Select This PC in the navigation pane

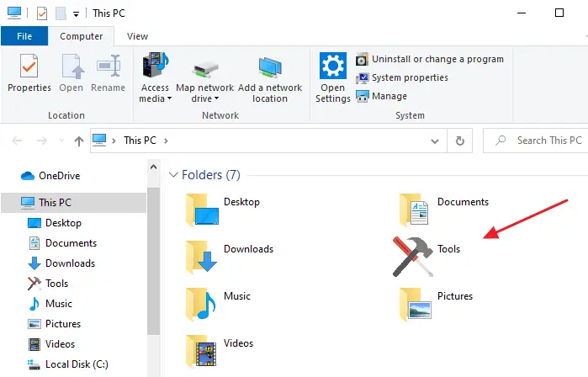coord(73,203)
